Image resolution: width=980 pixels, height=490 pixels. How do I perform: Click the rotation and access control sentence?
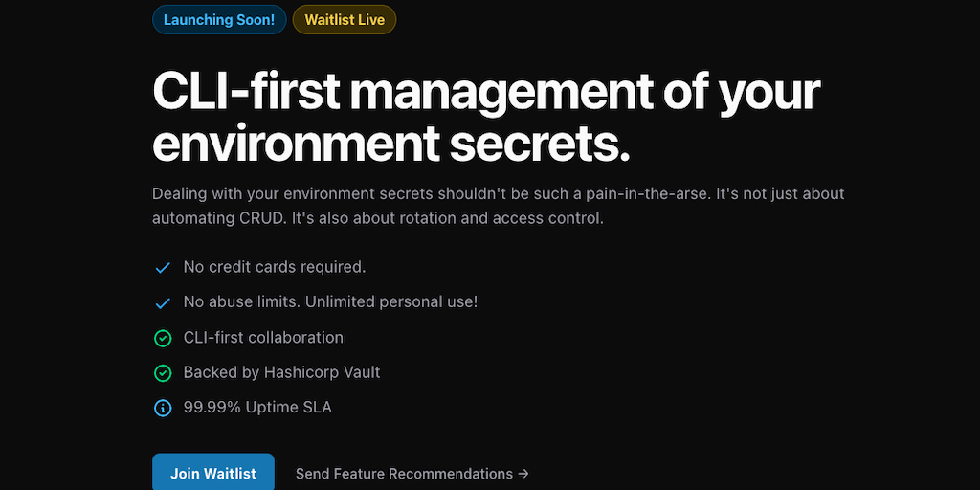[x=450, y=218]
